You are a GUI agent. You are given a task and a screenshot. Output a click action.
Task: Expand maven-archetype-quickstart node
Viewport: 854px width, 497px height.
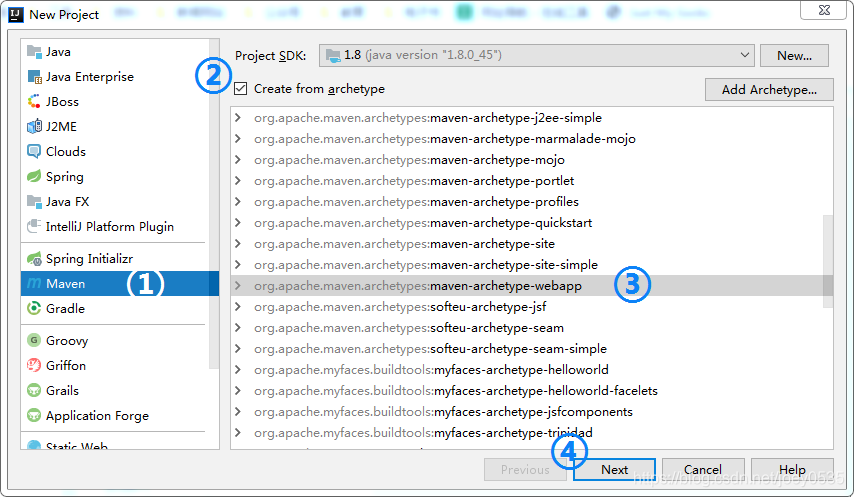[x=237, y=223]
